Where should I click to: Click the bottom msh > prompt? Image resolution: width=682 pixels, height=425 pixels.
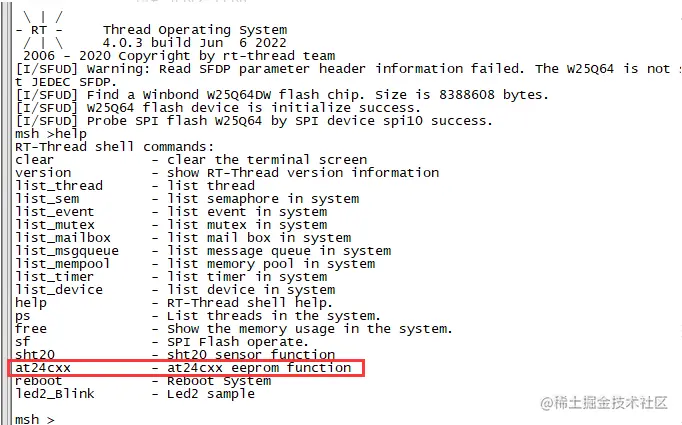point(35,419)
